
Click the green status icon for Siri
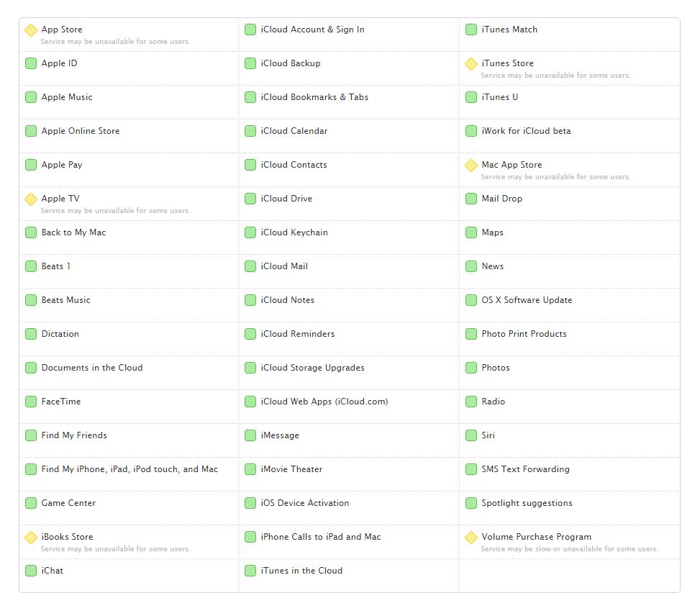click(x=471, y=435)
